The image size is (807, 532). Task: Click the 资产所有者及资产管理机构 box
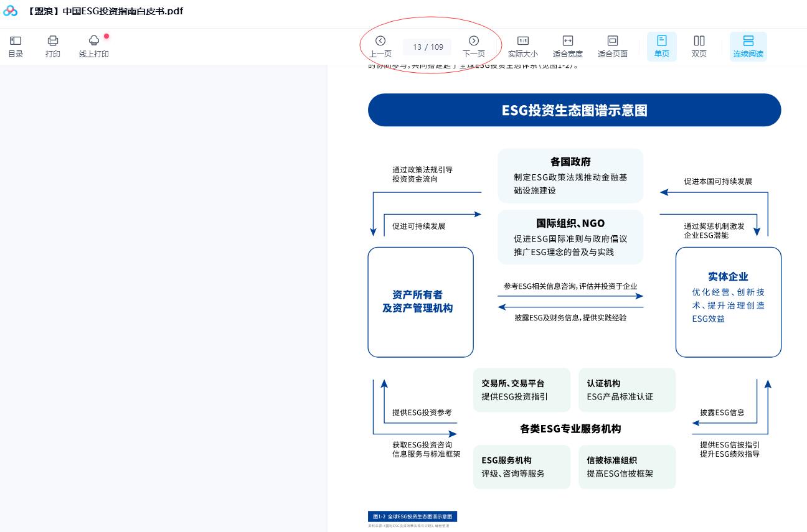click(x=420, y=302)
